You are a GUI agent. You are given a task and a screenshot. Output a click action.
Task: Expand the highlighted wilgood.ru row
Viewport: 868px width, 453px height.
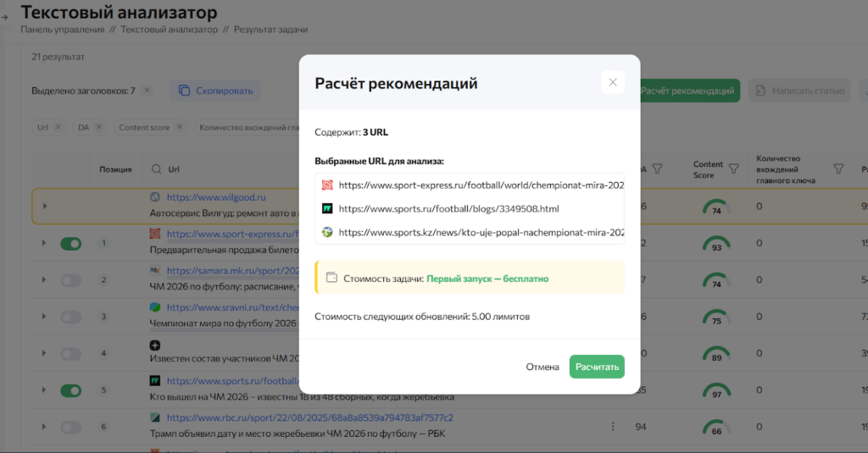click(44, 206)
